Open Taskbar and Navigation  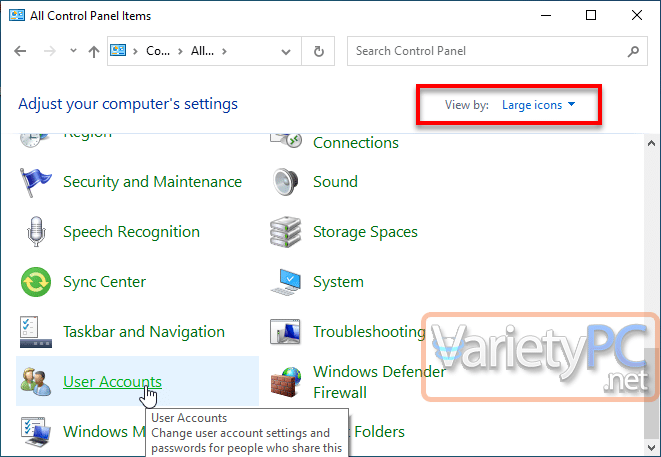tap(144, 332)
